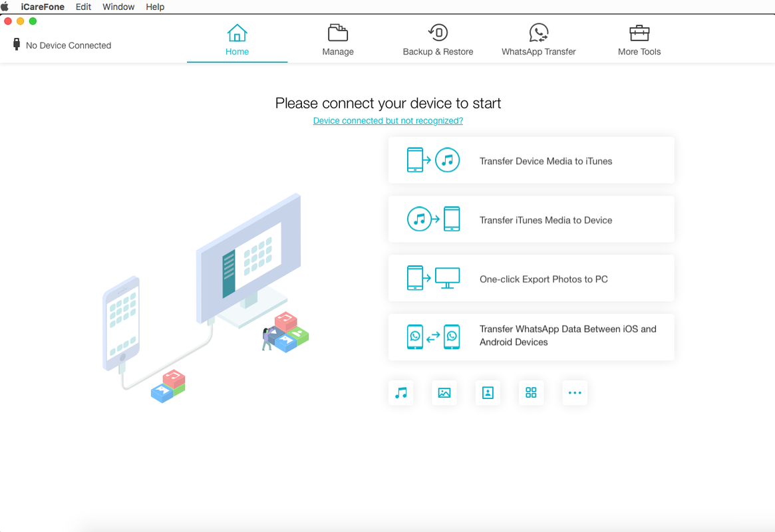Click the WhatsApp phone-to-phone transfer icon
The width and height of the screenshot is (775, 532).
tap(434, 337)
